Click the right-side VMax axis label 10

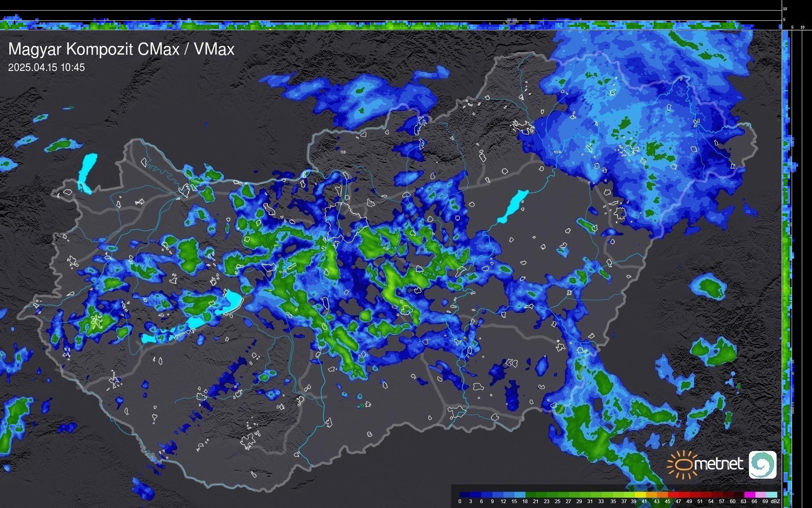pyautogui.click(x=802, y=27)
